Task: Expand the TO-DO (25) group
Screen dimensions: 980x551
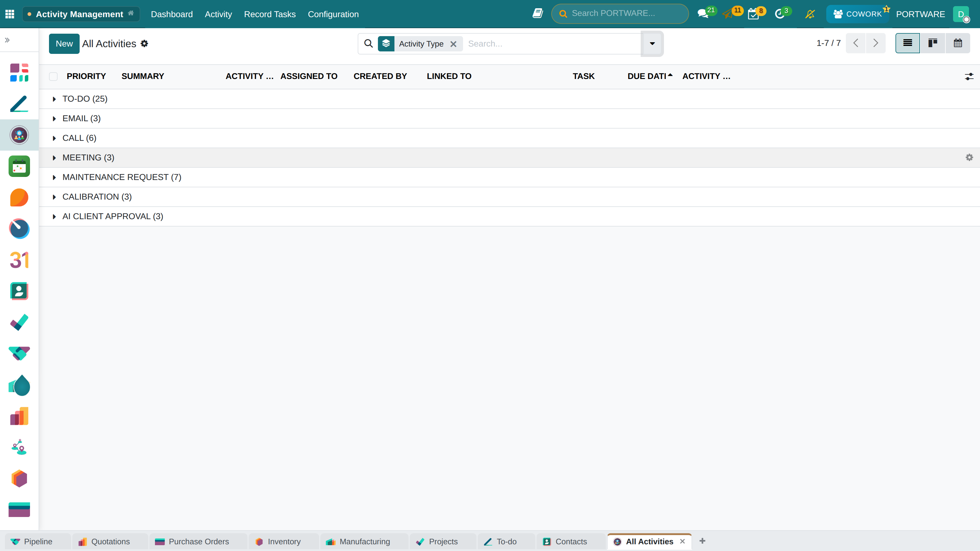Action: point(85,99)
